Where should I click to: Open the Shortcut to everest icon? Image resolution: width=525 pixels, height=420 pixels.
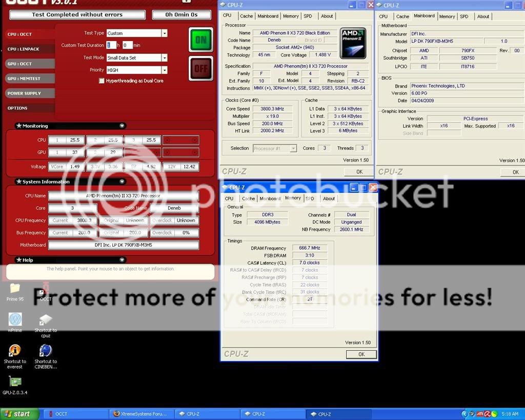[x=15, y=357]
